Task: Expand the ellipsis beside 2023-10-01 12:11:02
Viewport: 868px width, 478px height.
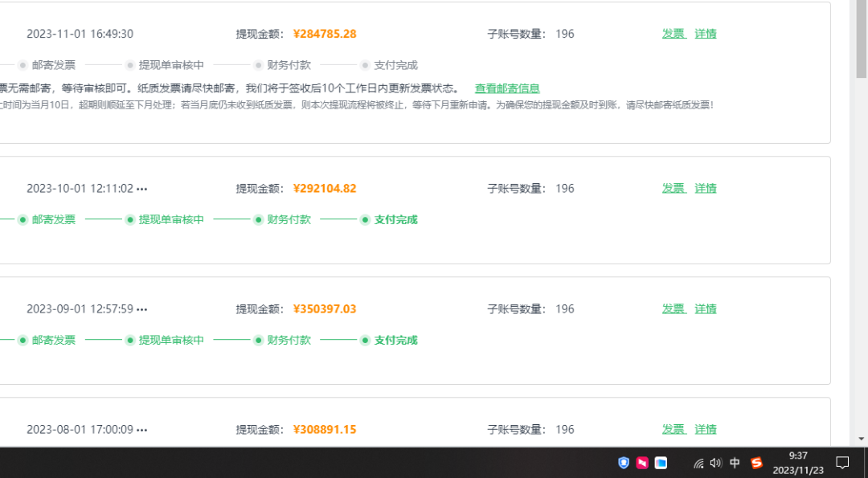Action: tap(142, 189)
